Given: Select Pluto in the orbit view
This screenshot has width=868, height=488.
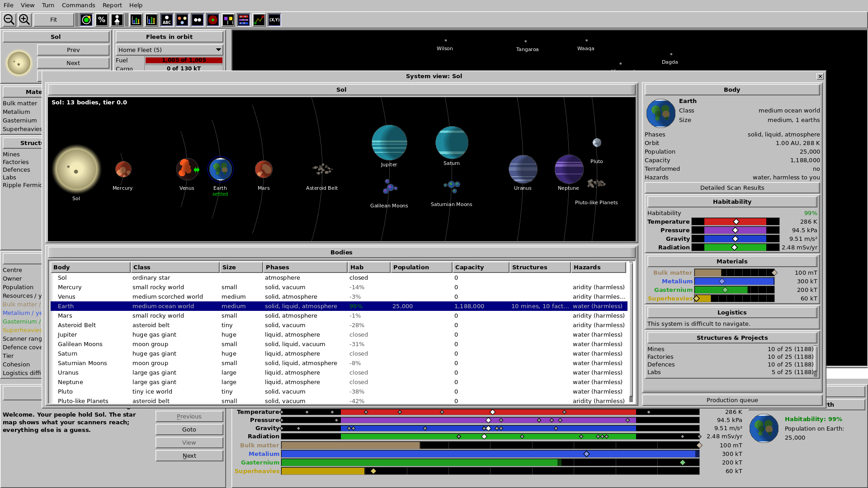Looking at the screenshot, I should [597, 143].
